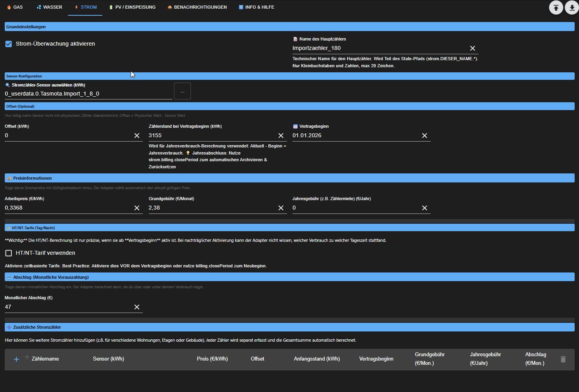The image size is (579, 392).
Task: Click the upload arrow button at top right
Action: 556,7
